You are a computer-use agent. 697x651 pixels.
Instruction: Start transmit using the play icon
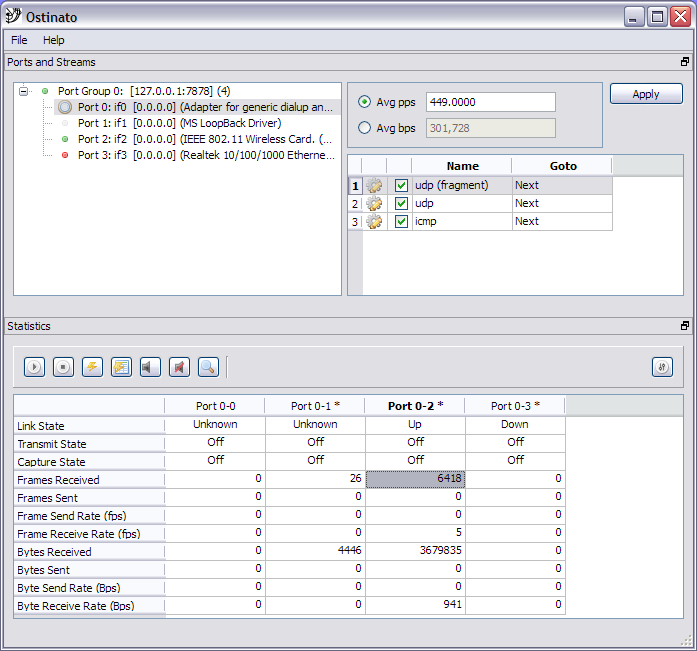coord(35,367)
